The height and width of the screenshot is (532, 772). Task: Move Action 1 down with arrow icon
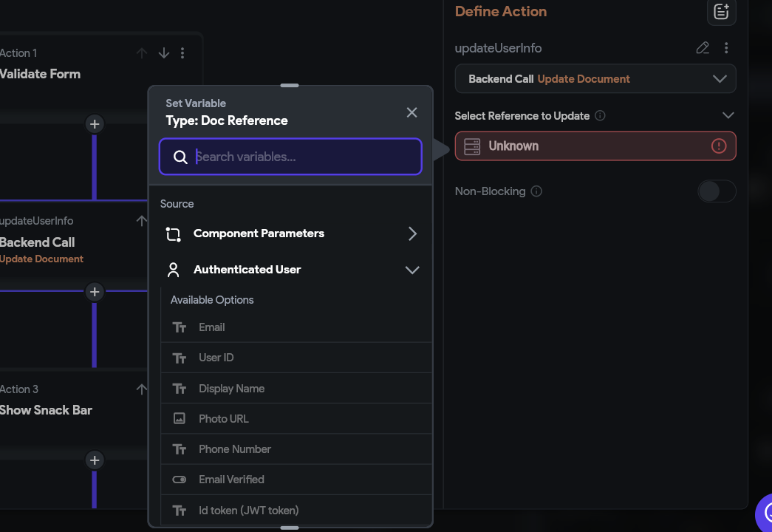point(164,53)
